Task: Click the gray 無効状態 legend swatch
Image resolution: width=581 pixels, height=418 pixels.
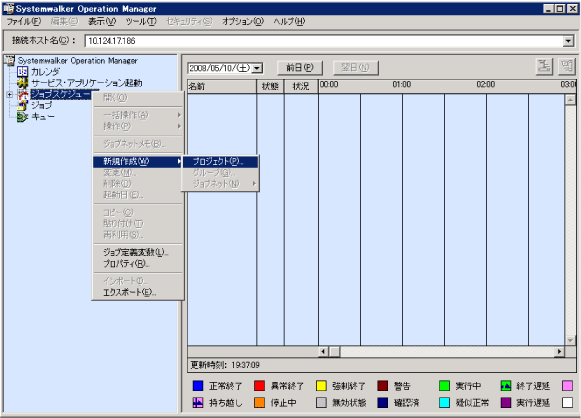Action: click(321, 402)
